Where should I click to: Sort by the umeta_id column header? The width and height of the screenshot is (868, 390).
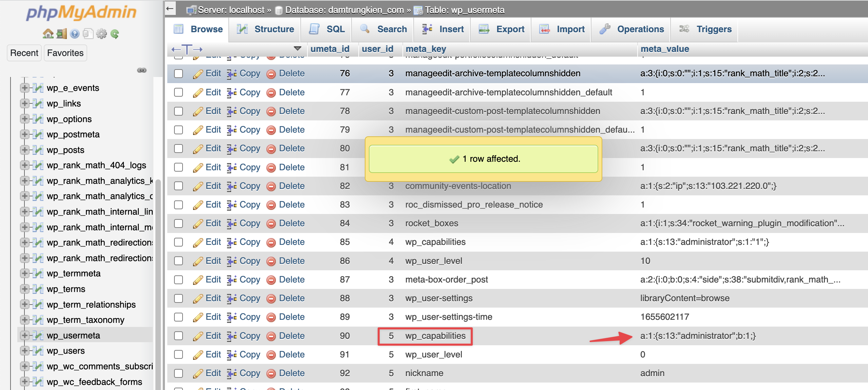coord(330,49)
